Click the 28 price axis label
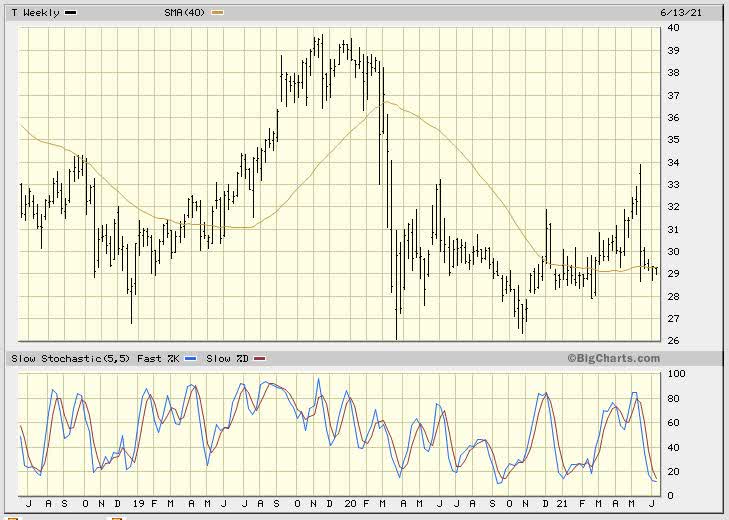The image size is (729, 520). (673, 296)
